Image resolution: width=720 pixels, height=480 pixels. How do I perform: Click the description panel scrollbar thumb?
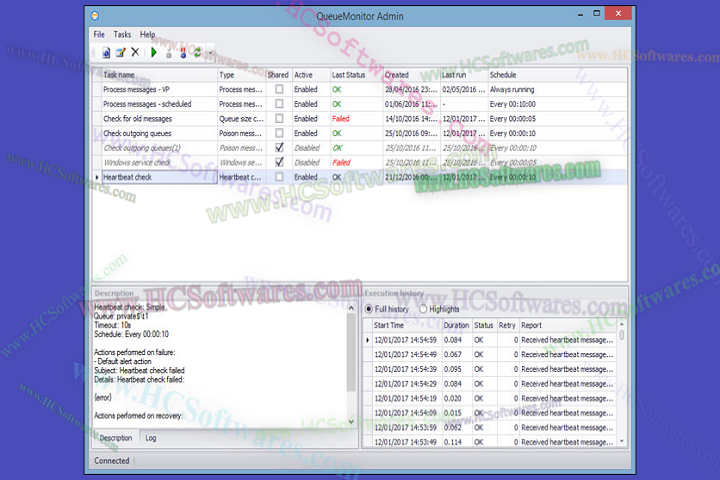(351, 353)
